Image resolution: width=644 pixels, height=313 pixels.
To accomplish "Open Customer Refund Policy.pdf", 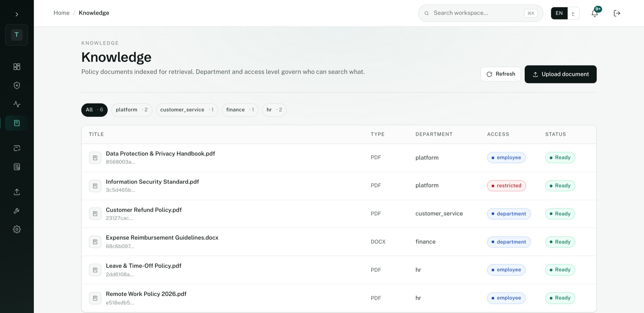I will tap(144, 210).
